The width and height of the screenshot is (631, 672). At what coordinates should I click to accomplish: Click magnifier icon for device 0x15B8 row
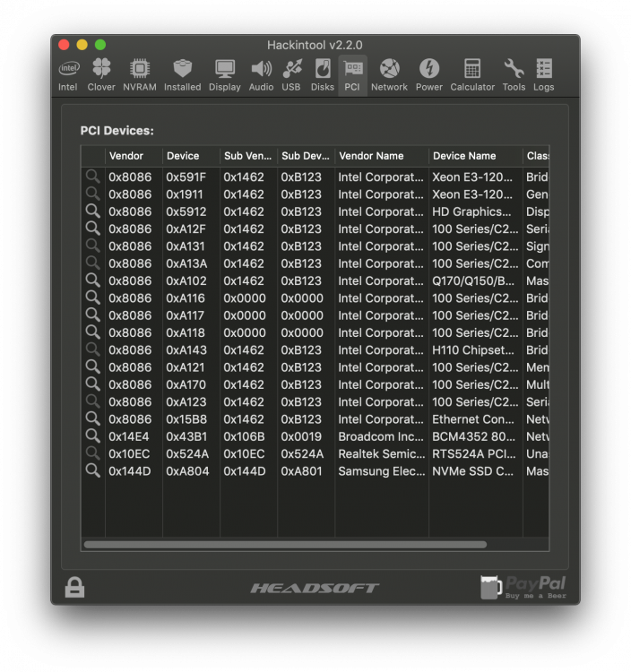click(x=92, y=418)
